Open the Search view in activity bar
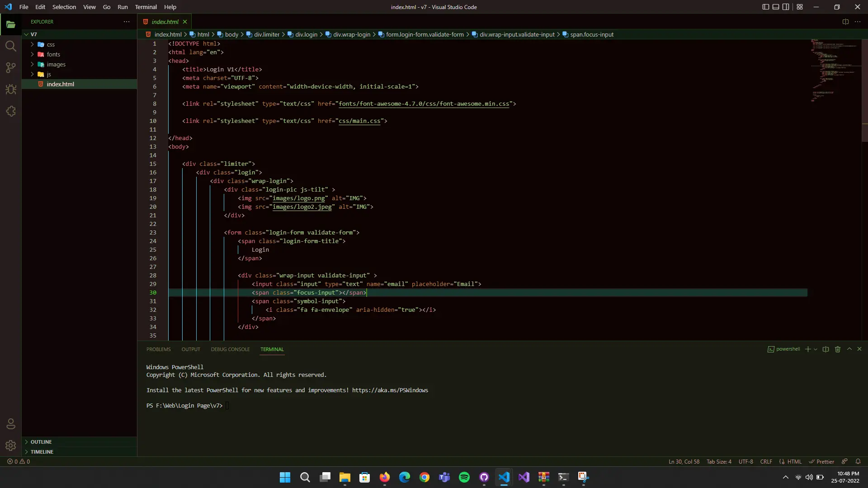This screenshot has height=488, width=868. 11,46
